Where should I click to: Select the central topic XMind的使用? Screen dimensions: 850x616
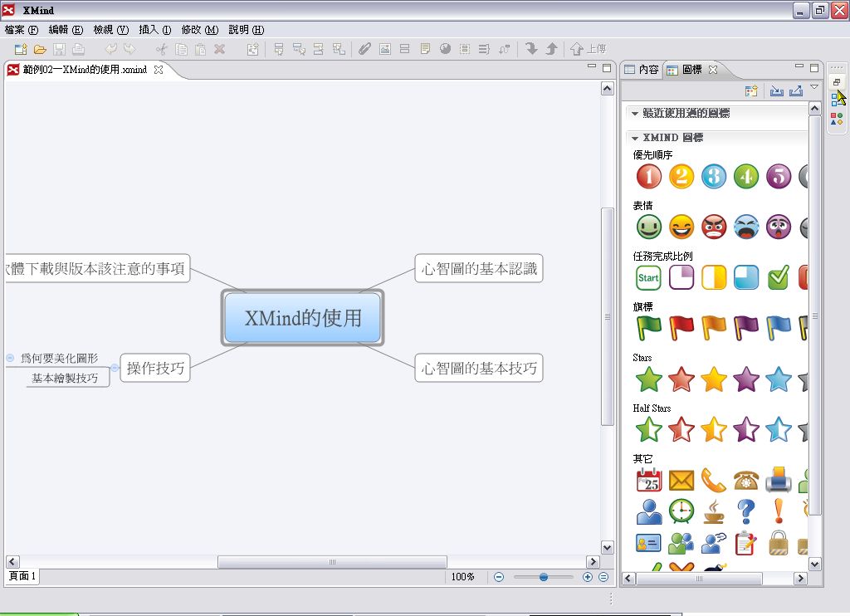302,318
